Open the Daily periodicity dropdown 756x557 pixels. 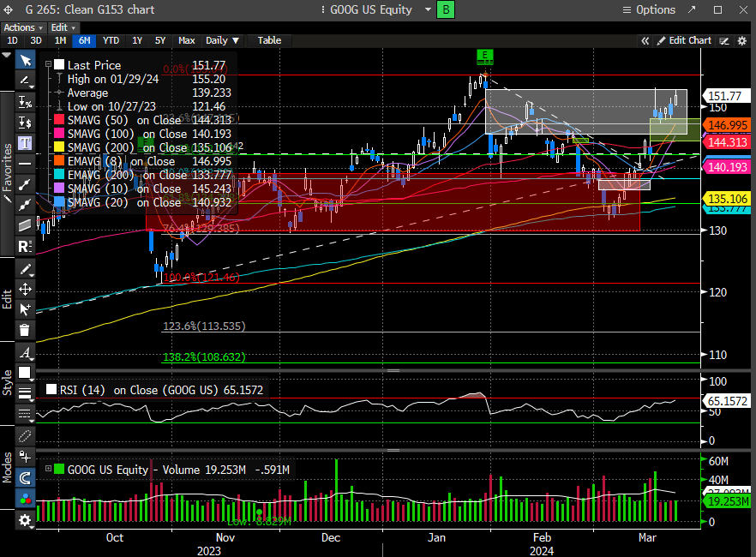coord(222,41)
